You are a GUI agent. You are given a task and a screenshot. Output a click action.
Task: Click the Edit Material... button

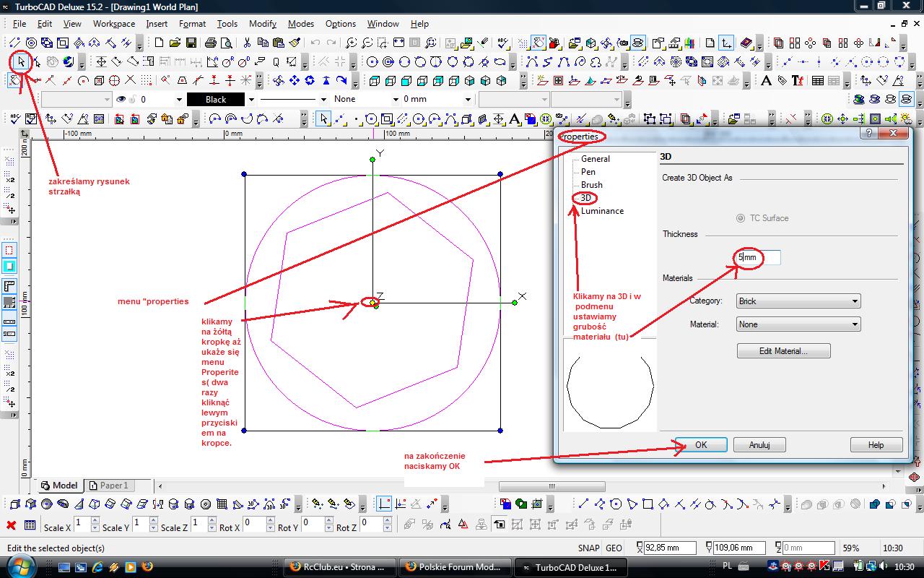pyautogui.click(x=783, y=351)
